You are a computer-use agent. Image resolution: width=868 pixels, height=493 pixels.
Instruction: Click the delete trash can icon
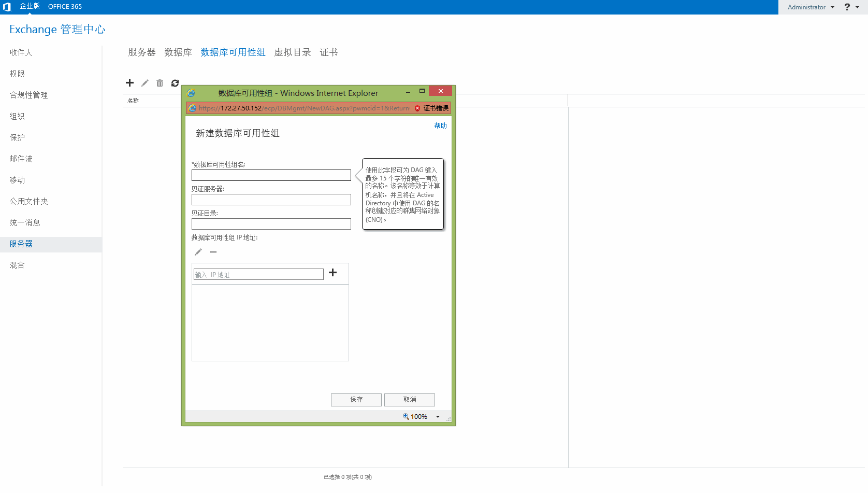coord(160,83)
